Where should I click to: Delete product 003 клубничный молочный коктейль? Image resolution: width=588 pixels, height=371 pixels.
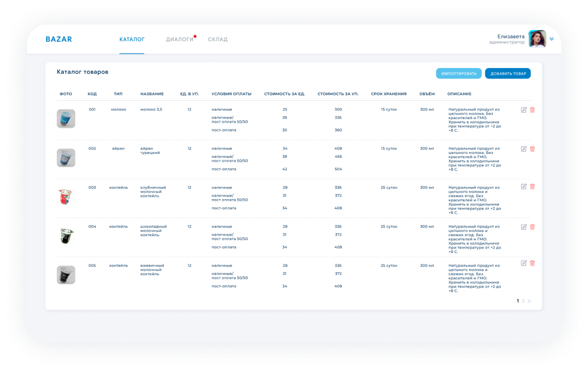click(532, 186)
